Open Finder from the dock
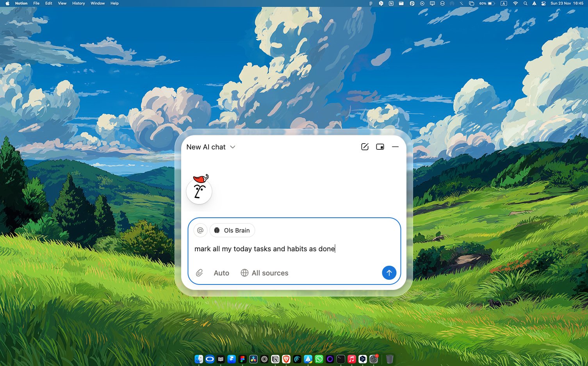588x366 pixels. click(x=199, y=359)
